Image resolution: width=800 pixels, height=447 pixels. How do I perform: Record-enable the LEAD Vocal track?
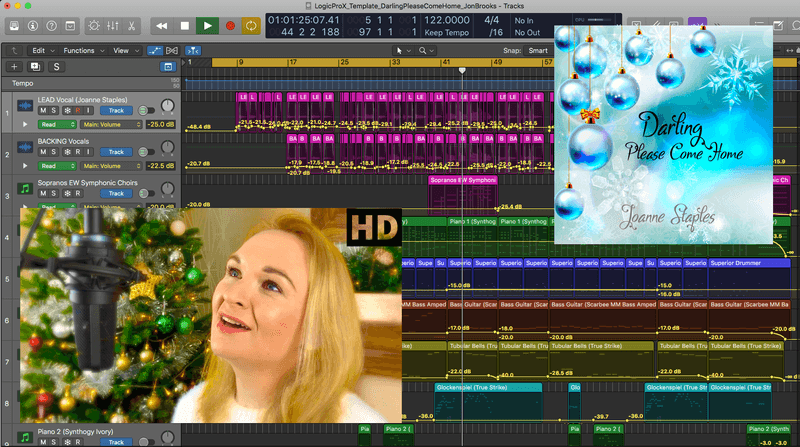point(78,110)
